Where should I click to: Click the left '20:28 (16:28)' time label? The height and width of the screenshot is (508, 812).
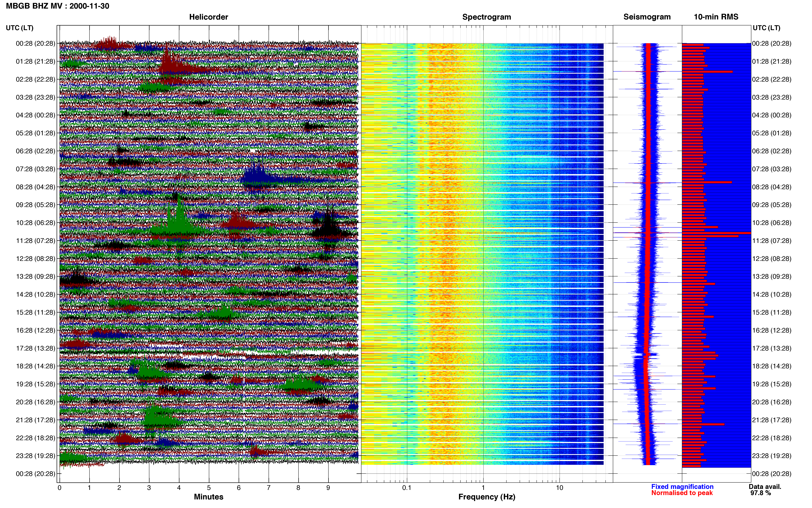36,402
